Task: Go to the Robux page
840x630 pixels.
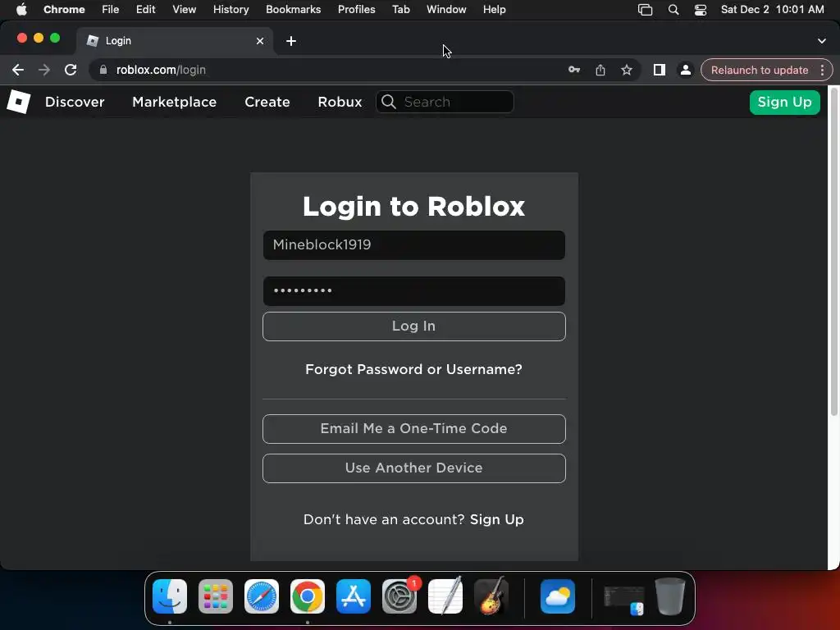Action: pyautogui.click(x=340, y=102)
